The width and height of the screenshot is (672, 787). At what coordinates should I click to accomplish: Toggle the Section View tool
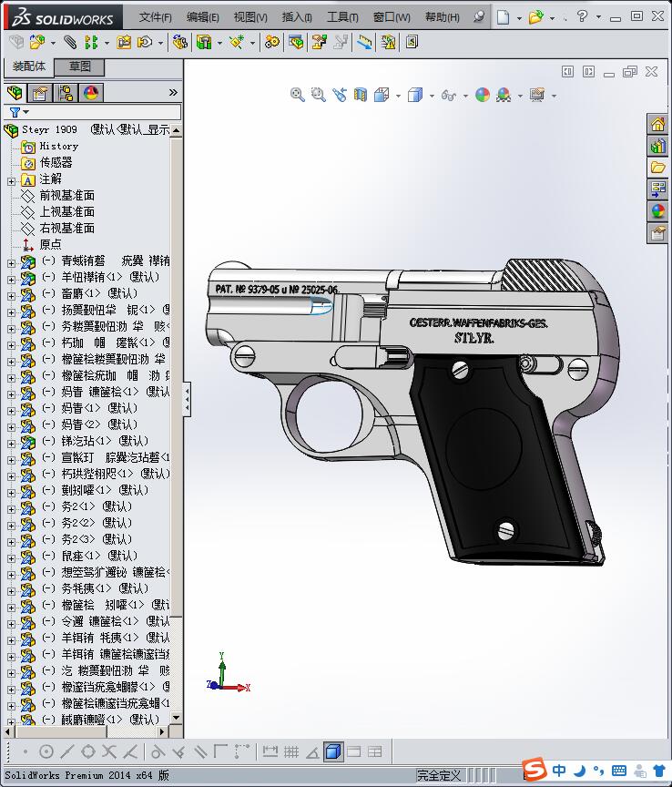click(361, 95)
